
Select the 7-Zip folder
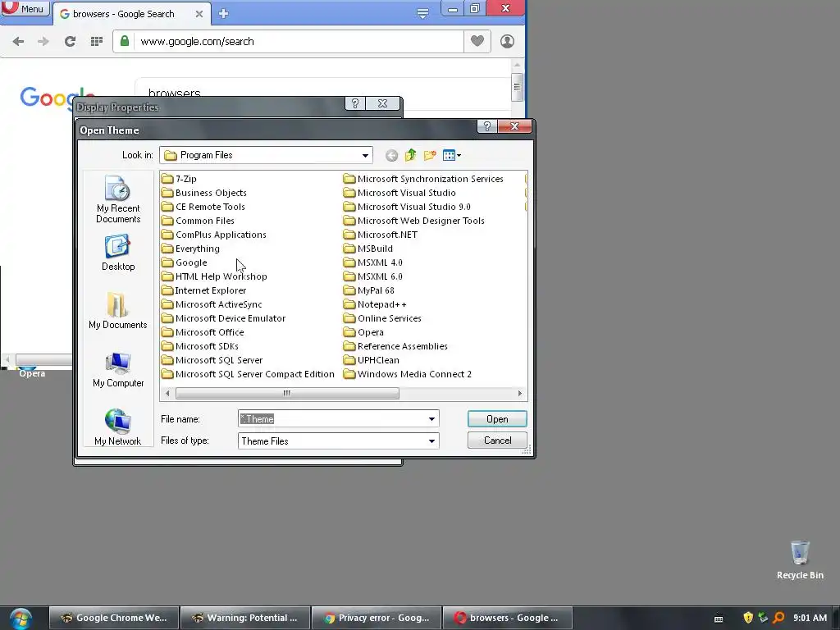pos(180,179)
